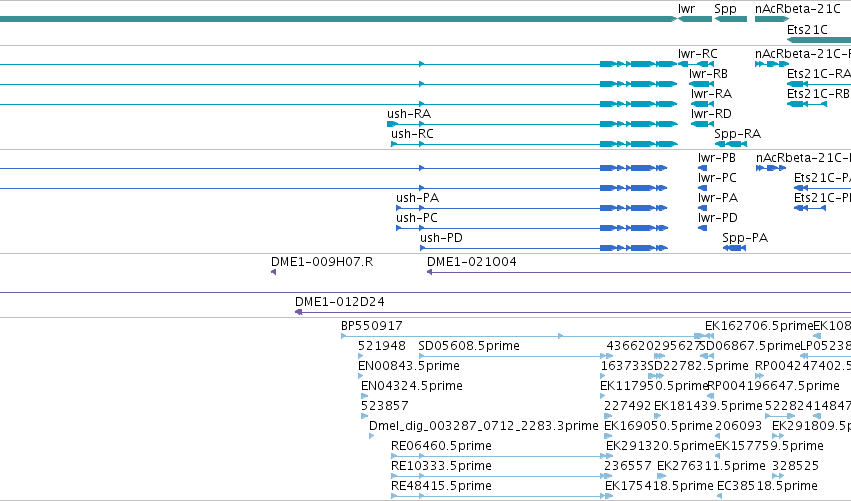Select the lwr gene label in top track

(686, 9)
